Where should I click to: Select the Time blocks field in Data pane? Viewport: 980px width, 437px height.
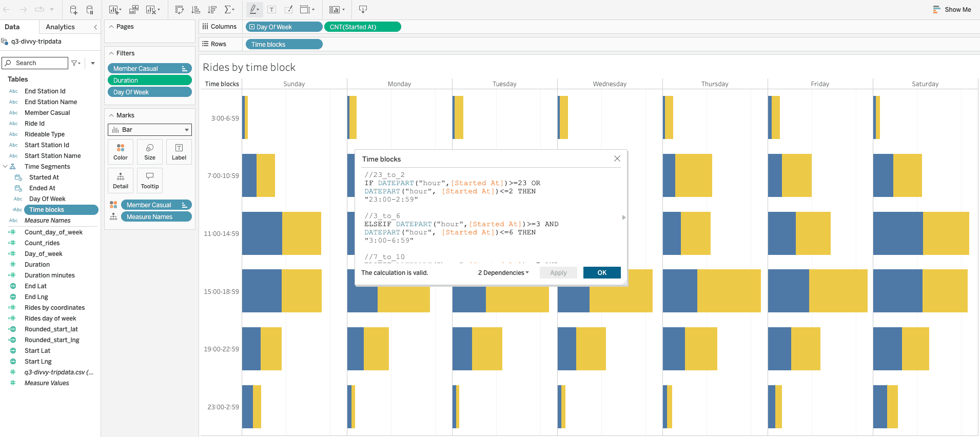61,210
